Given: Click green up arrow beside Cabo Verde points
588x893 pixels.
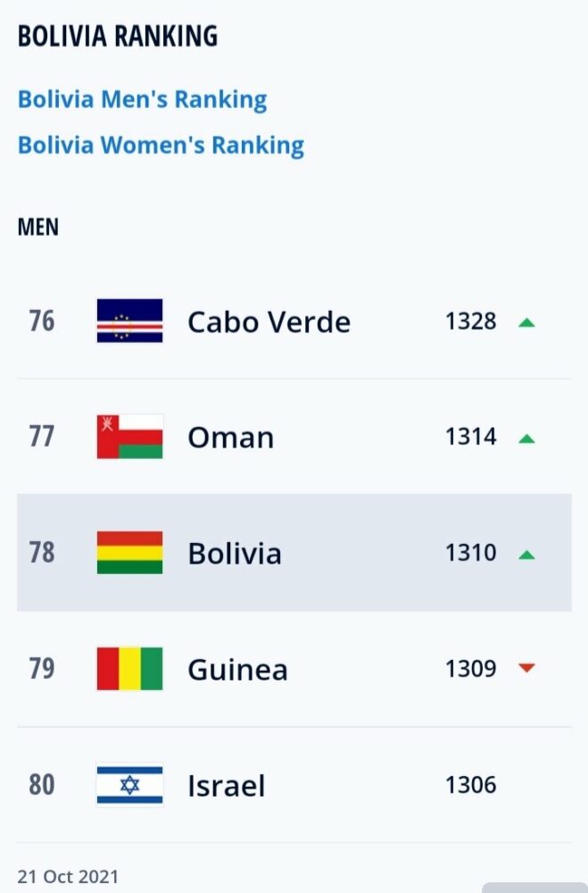Looking at the screenshot, I should [527, 323].
